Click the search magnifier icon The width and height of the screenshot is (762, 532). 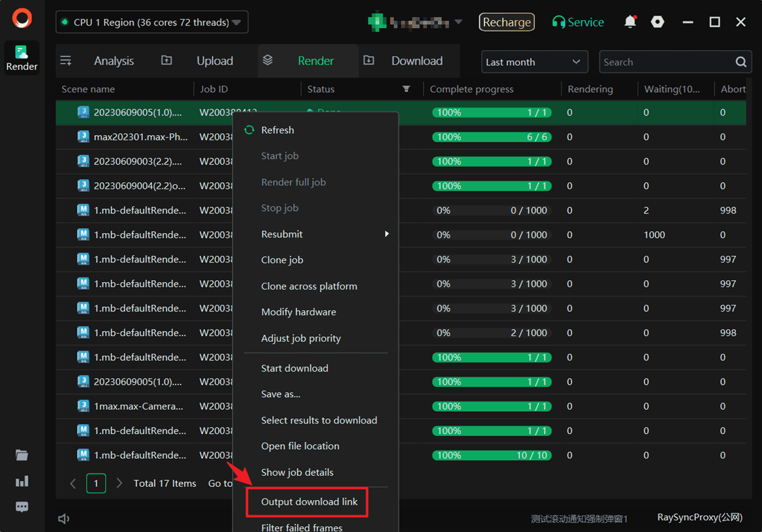tap(740, 62)
